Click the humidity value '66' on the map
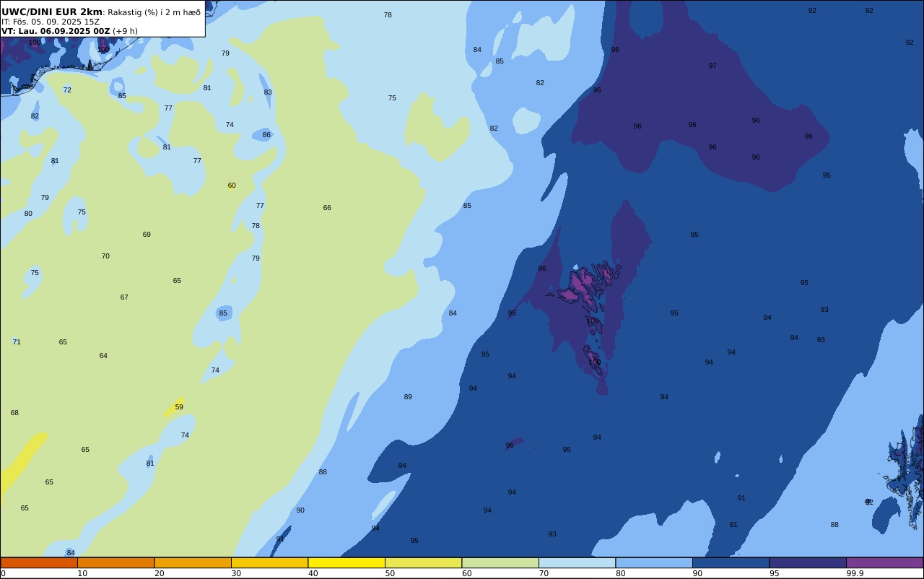The image size is (924, 579). click(327, 208)
